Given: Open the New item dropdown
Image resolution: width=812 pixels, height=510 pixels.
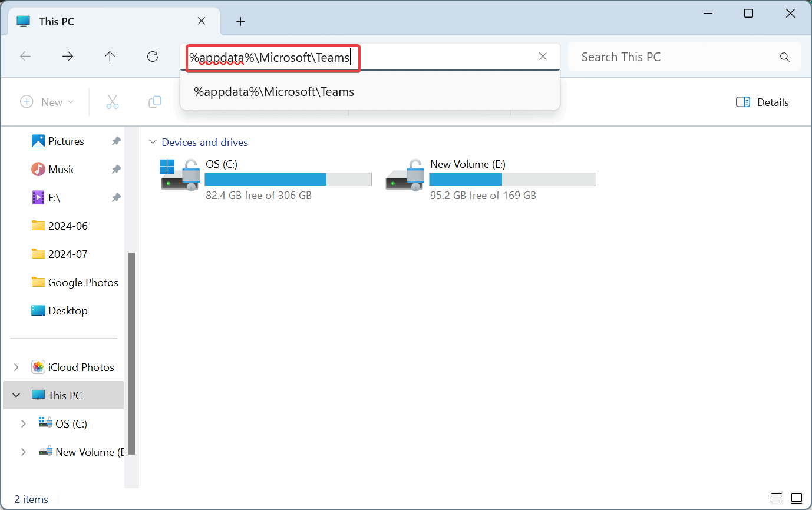Looking at the screenshot, I should [47, 102].
